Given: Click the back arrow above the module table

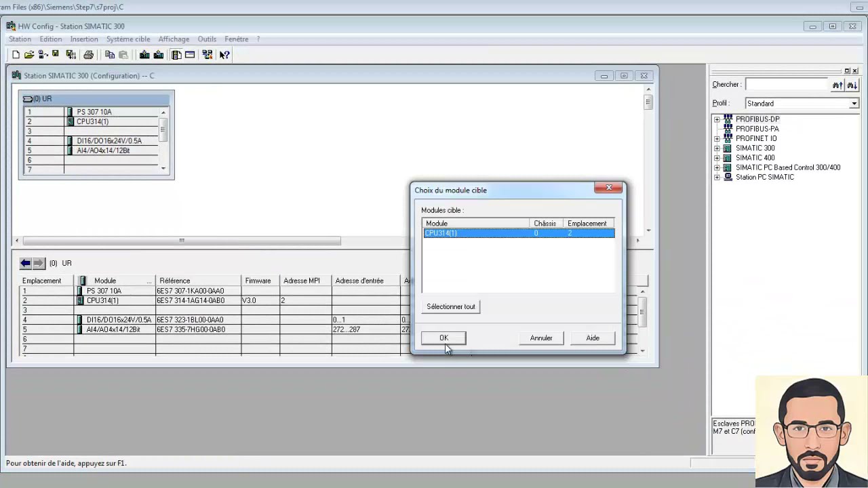Looking at the screenshot, I should (x=26, y=263).
